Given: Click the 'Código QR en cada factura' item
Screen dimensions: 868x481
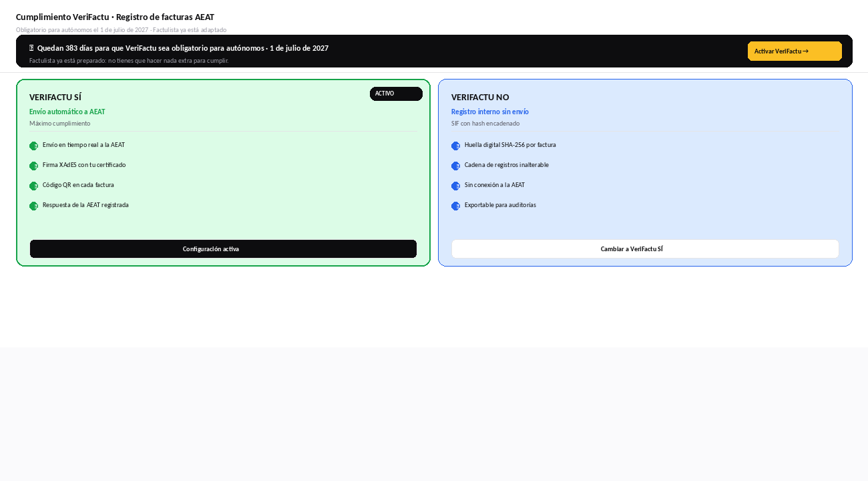Looking at the screenshot, I should pyautogui.click(x=78, y=185).
